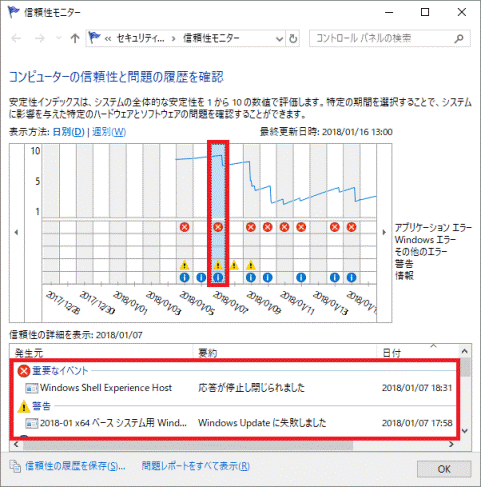Open 問題レポートをすべて表示(R) link
Screen dimensions: 481x487
[x=196, y=466]
